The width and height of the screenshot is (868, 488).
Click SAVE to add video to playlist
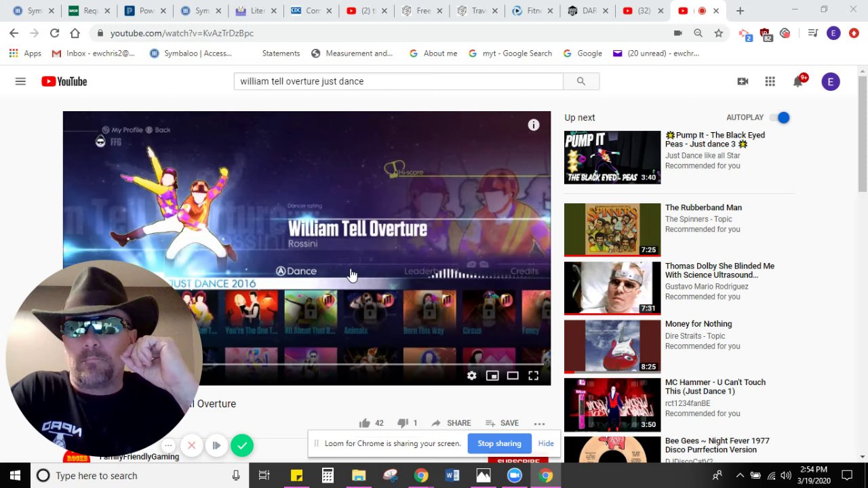click(x=502, y=423)
